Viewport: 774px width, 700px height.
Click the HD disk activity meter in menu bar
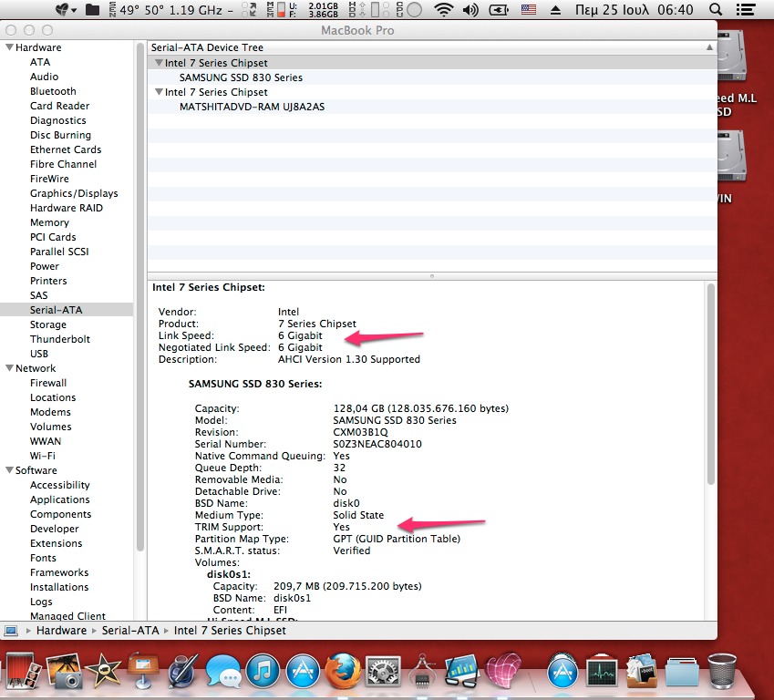(x=368, y=9)
